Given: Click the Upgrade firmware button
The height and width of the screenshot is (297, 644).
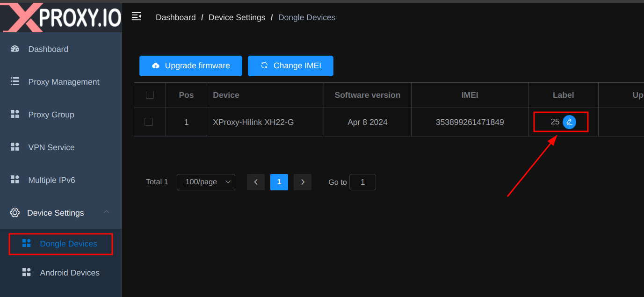Looking at the screenshot, I should [190, 66].
